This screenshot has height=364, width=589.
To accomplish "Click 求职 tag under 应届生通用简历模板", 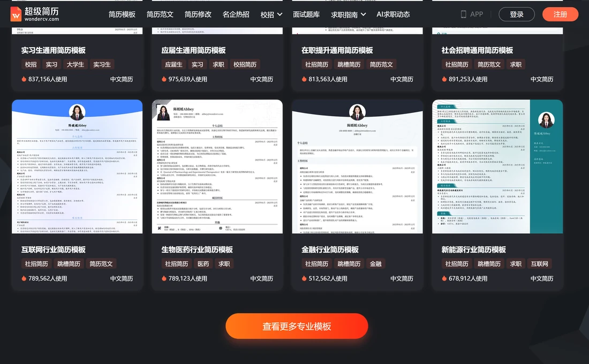I will [x=218, y=65].
